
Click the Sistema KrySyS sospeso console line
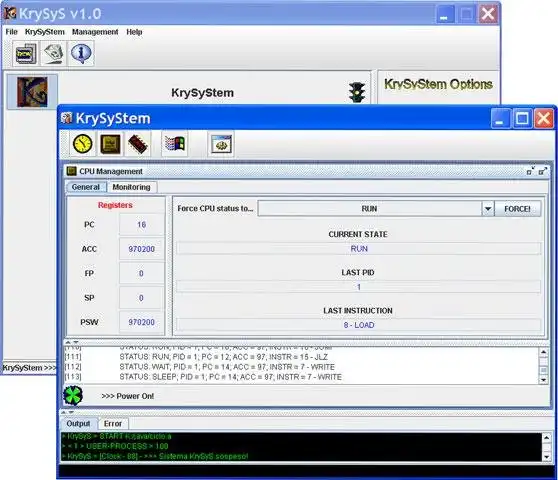point(155,456)
